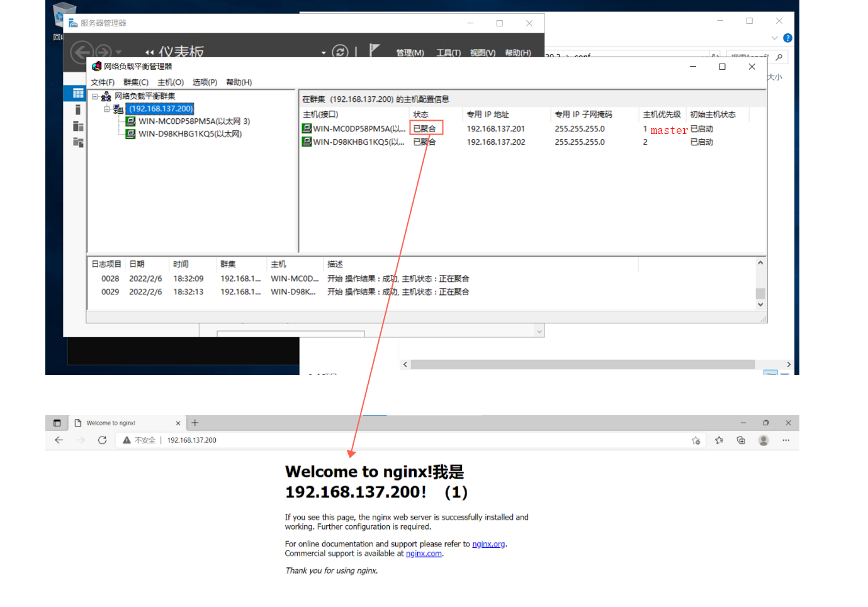Viewport: 868px width, 607px height.
Task: Open the Edge favorites list icon
Action: point(719,440)
